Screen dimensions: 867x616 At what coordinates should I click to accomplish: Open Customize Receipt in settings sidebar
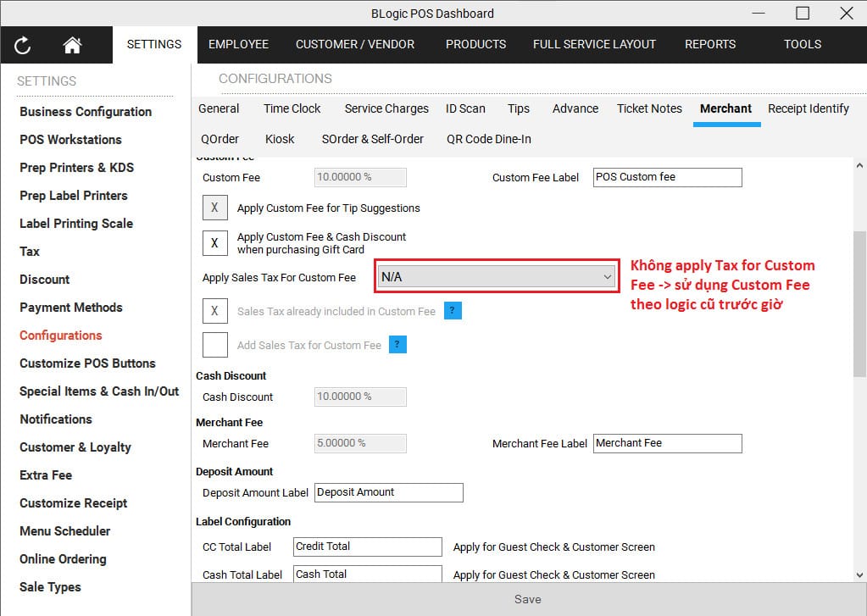(x=74, y=503)
